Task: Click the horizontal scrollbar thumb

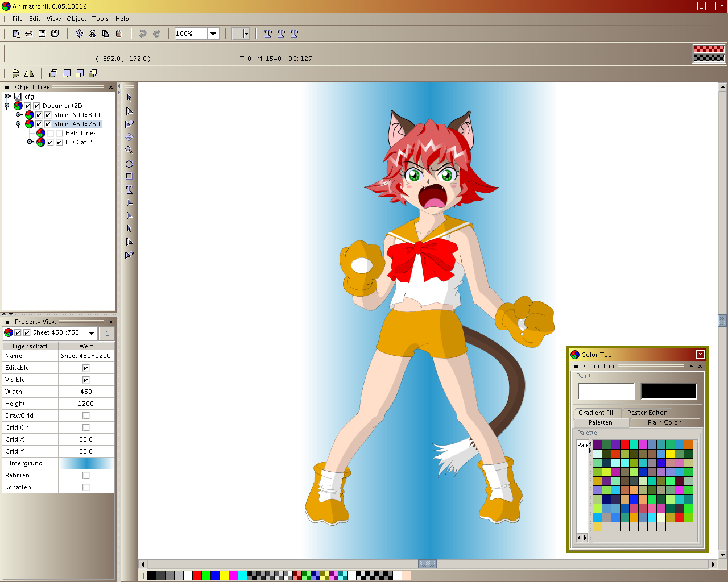Action: coord(428,564)
